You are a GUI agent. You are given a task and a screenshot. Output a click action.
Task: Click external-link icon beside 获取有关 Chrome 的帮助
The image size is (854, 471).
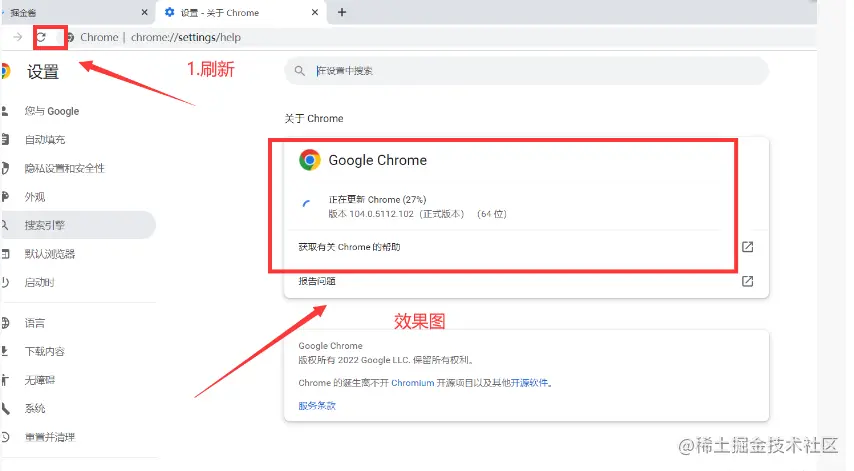pyautogui.click(x=747, y=247)
